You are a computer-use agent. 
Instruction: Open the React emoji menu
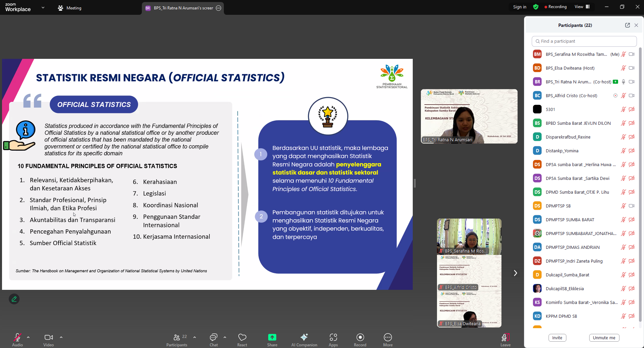coord(242,337)
